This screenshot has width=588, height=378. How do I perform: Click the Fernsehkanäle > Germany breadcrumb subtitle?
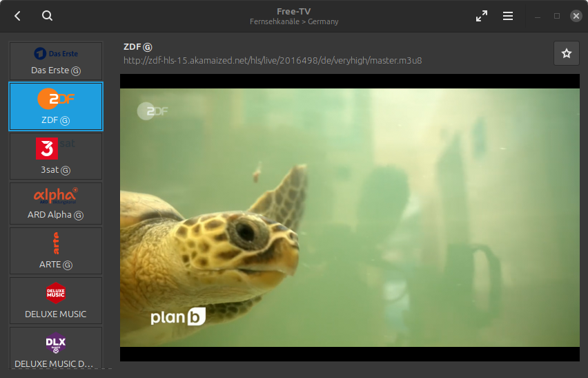coord(294,22)
